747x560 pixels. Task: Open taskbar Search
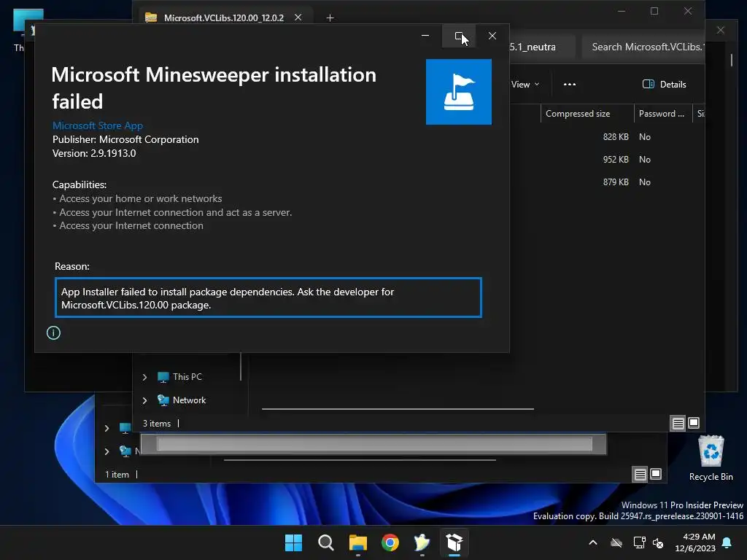coord(326,542)
